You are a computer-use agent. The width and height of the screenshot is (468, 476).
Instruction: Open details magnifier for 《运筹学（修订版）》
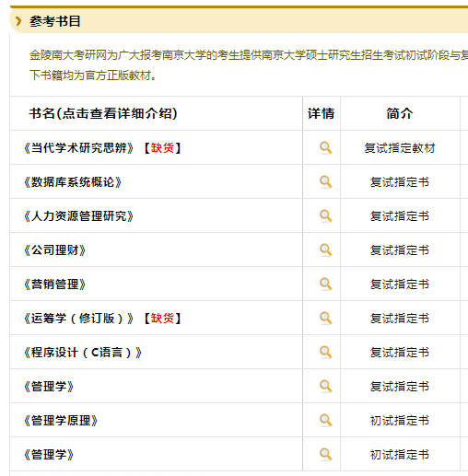tap(325, 319)
